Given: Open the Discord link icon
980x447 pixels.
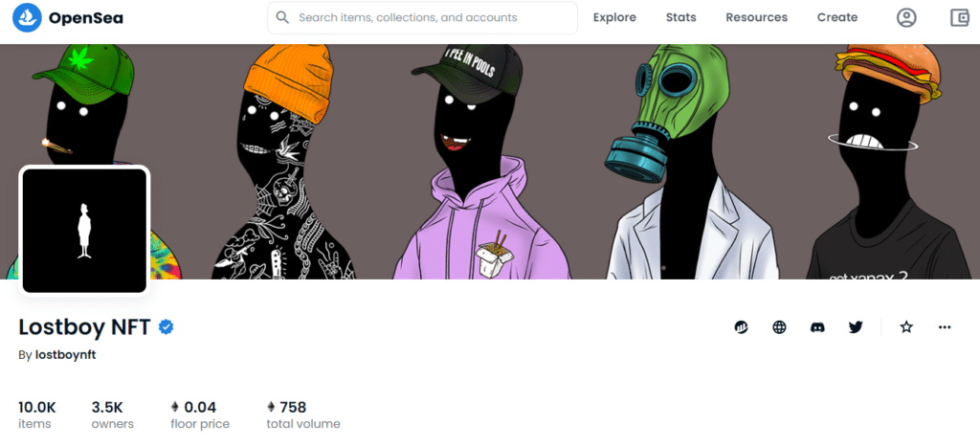Looking at the screenshot, I should point(817,327).
